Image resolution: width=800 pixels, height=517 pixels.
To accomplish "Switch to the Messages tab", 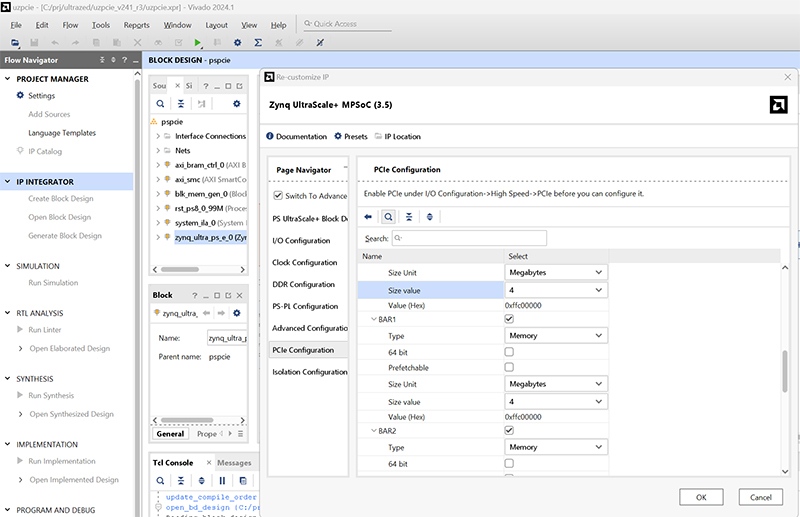I will [234, 463].
